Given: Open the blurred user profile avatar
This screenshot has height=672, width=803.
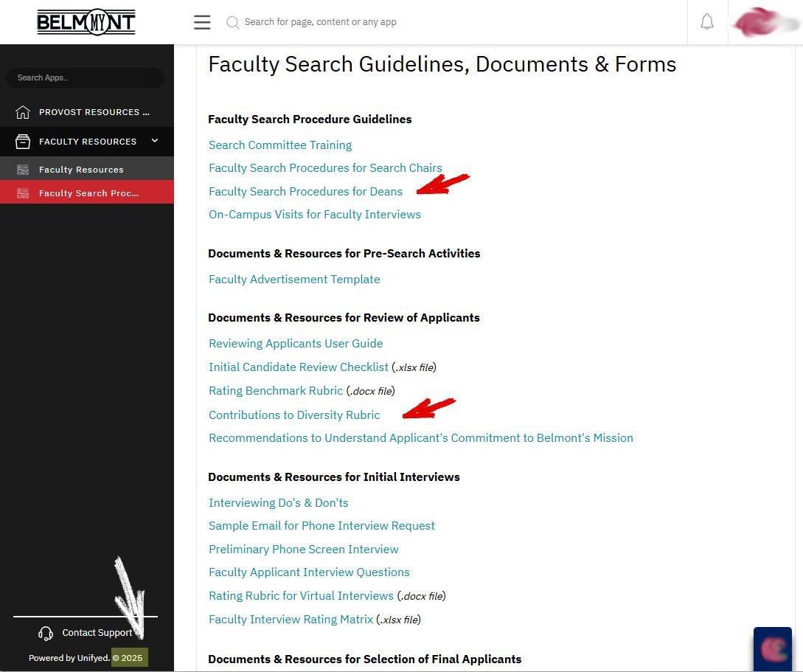Looking at the screenshot, I should click(x=765, y=22).
